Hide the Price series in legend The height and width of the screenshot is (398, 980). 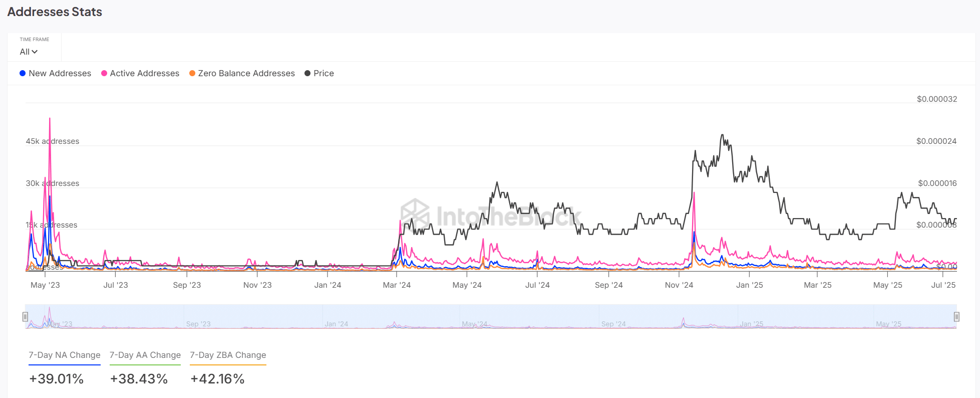point(319,73)
